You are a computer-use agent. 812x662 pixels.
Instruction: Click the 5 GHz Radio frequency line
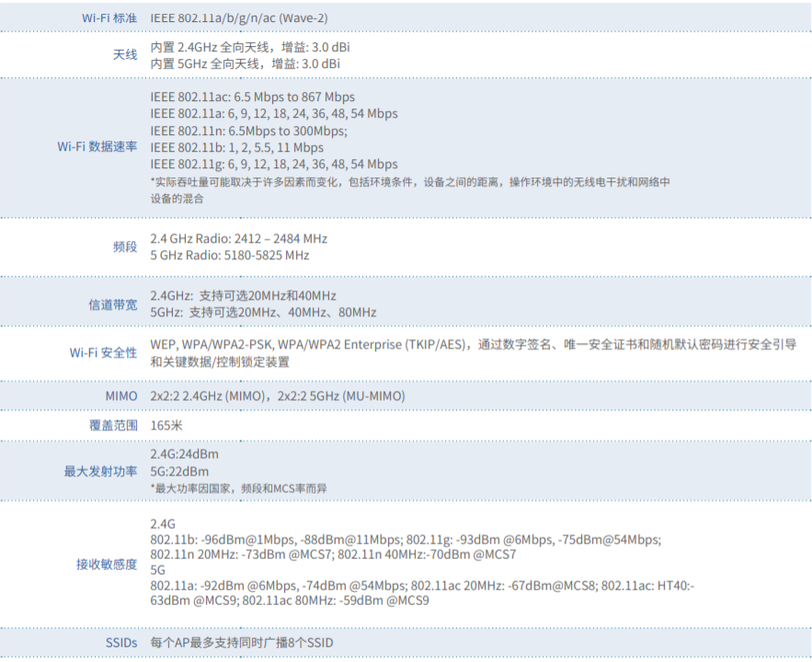(229, 255)
